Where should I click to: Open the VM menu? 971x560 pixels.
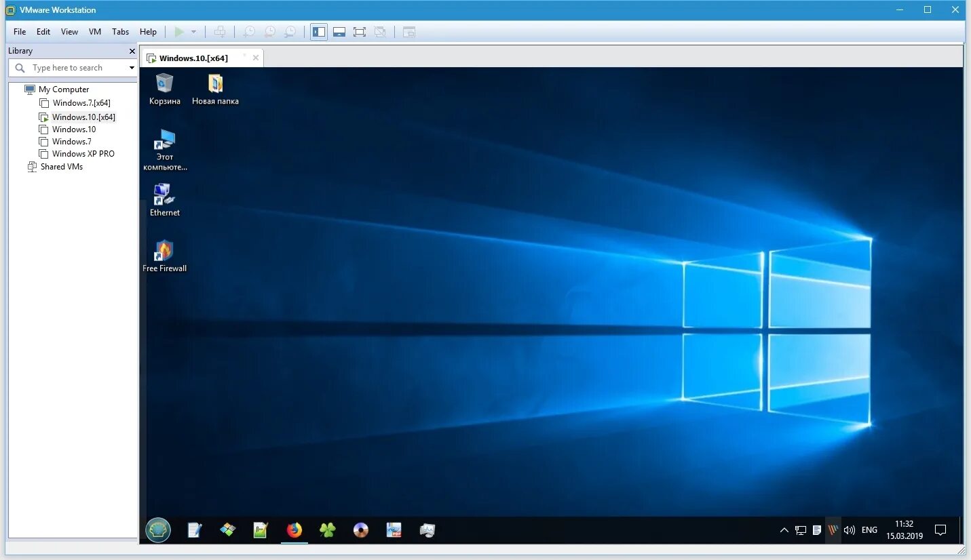click(x=95, y=32)
